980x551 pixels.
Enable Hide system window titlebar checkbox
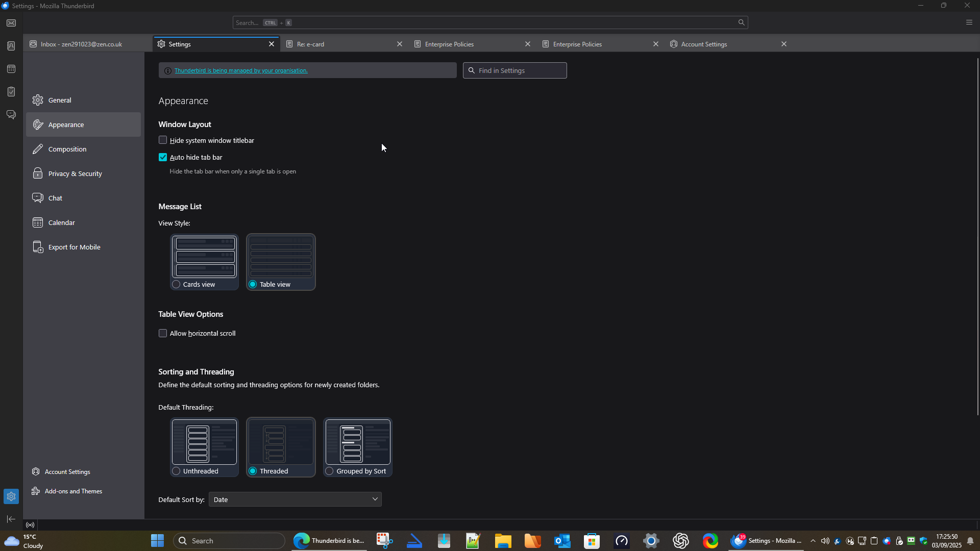pos(163,140)
